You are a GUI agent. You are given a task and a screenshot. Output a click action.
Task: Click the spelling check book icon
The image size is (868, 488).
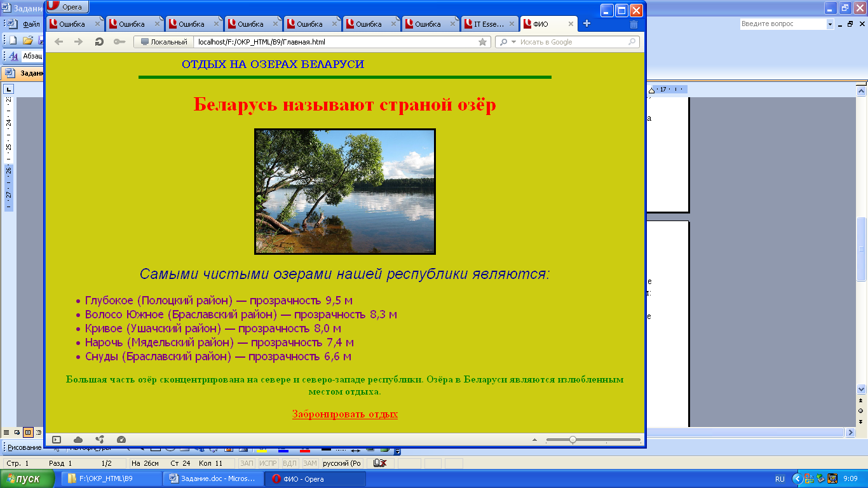pyautogui.click(x=380, y=463)
